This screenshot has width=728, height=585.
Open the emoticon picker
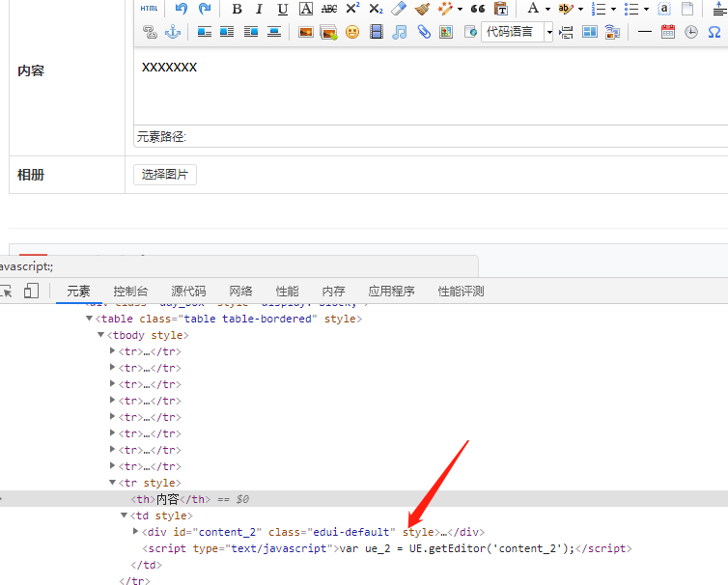click(352, 32)
